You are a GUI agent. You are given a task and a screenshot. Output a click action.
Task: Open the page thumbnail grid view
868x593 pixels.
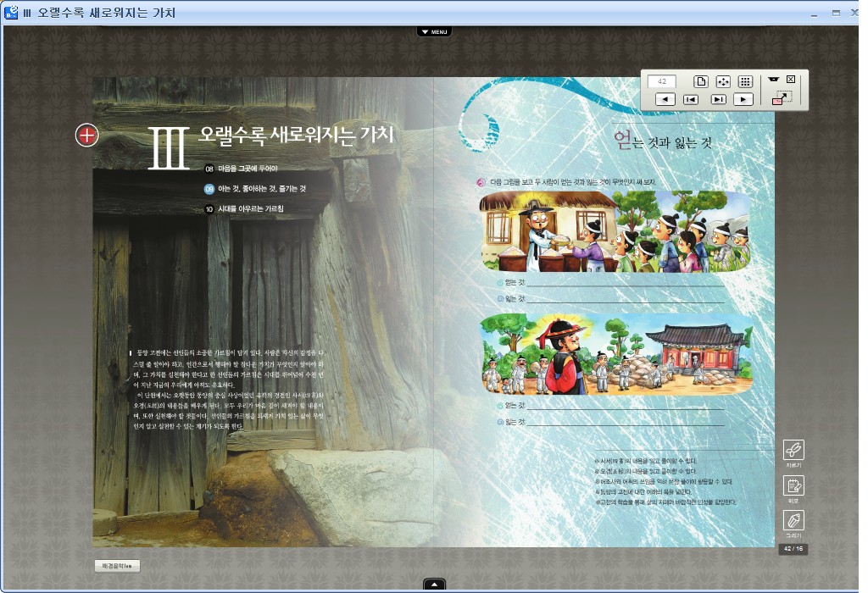pos(745,82)
